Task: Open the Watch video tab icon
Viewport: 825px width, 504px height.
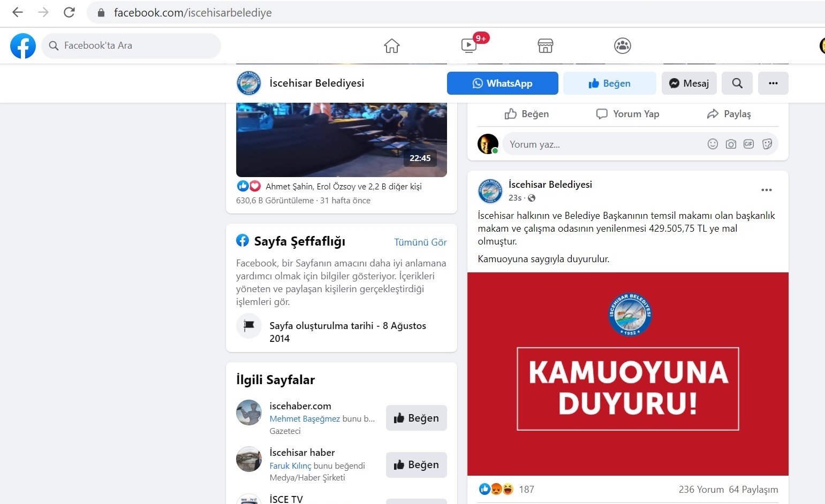Action: tap(469, 45)
